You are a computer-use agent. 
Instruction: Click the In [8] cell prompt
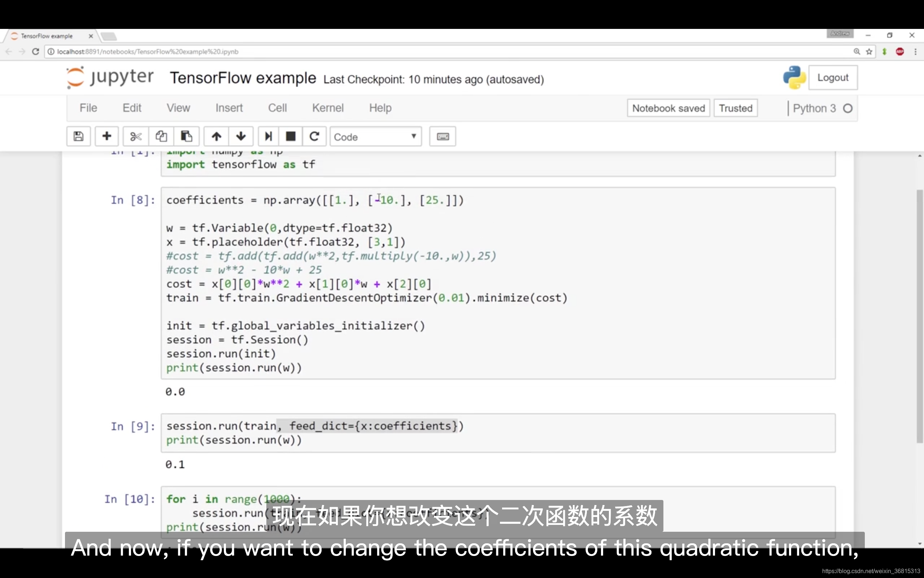pos(133,200)
